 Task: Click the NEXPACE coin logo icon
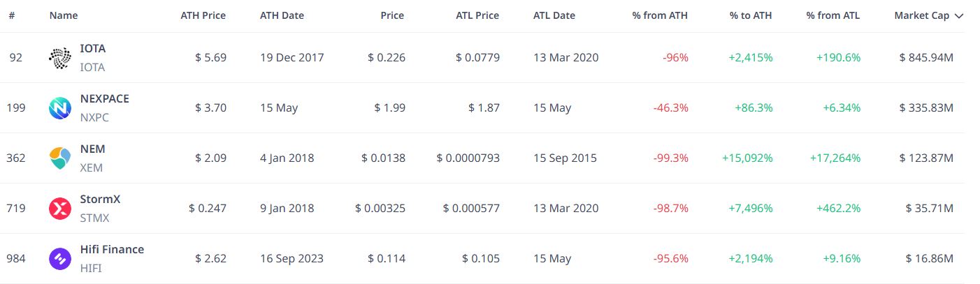(x=59, y=108)
